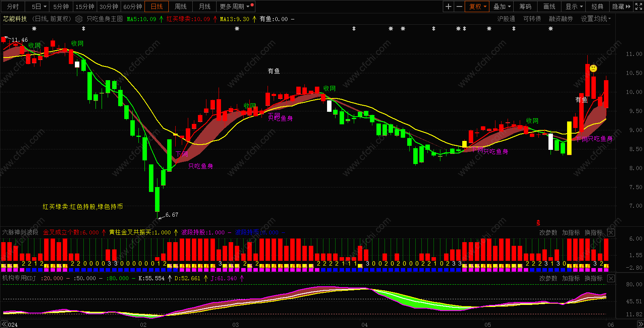Screen dimensions: 644x328
Task: Open 设置均线 moving average dropdown
Action: coord(595,19)
